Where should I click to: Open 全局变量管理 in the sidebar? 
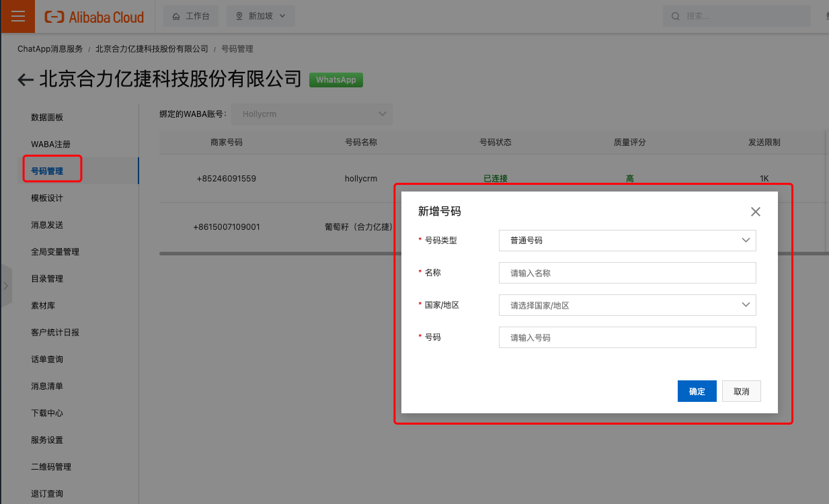55,252
